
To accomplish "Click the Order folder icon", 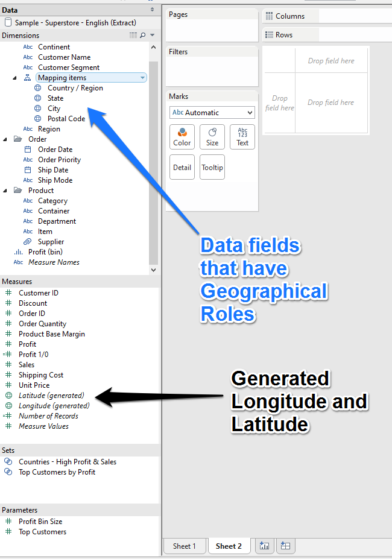I will [x=18, y=139].
